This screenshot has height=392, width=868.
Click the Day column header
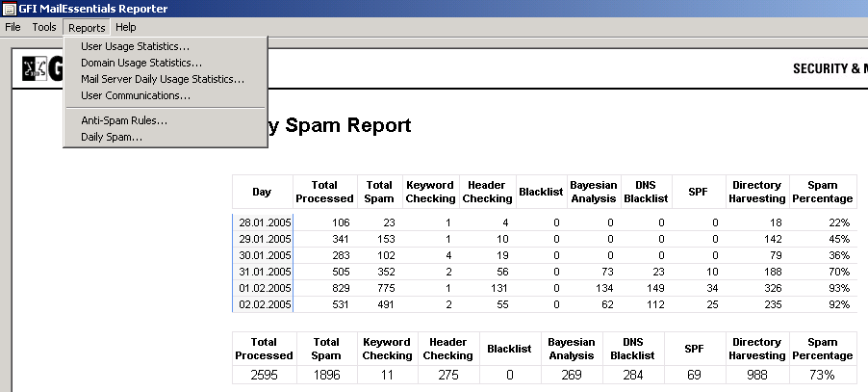point(262,192)
